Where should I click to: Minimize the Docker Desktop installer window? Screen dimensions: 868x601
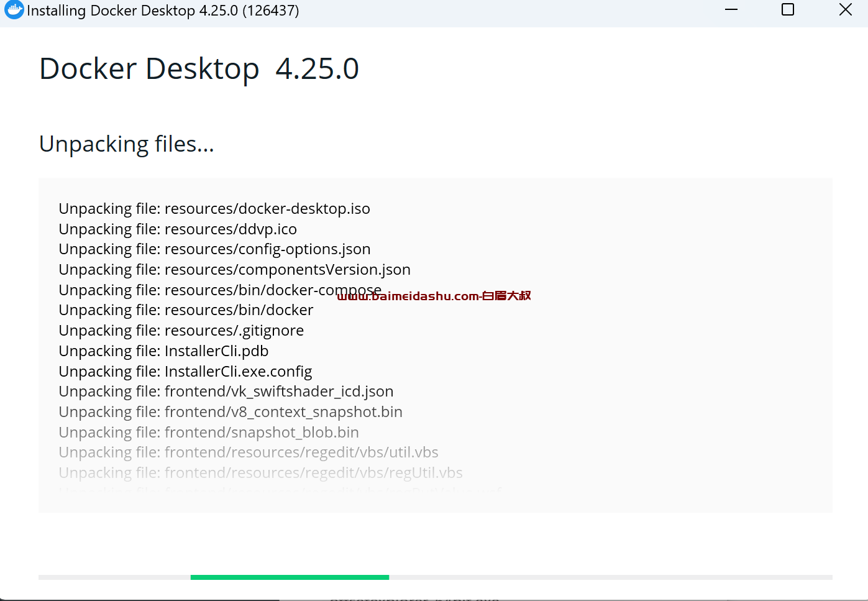point(731,9)
